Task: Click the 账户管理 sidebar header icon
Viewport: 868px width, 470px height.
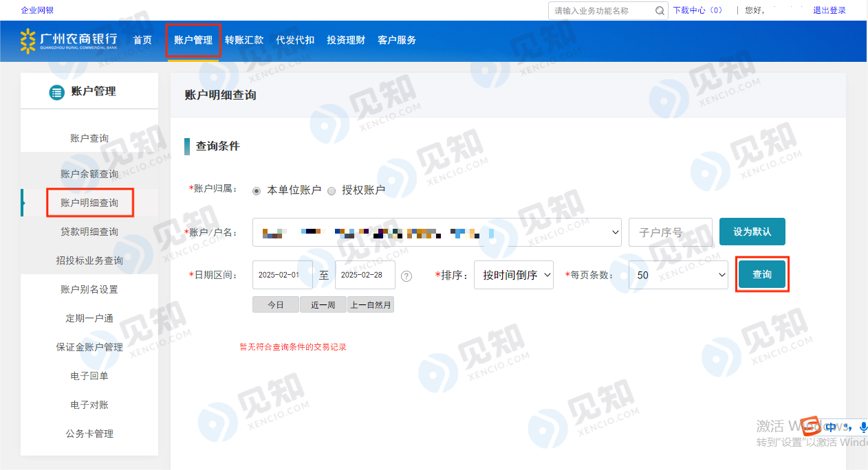Action: coord(56,92)
